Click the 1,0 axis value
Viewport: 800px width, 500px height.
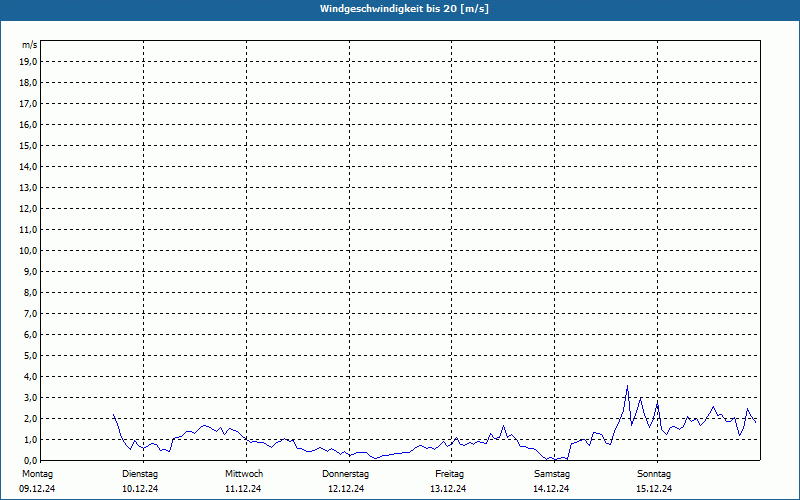point(31,439)
